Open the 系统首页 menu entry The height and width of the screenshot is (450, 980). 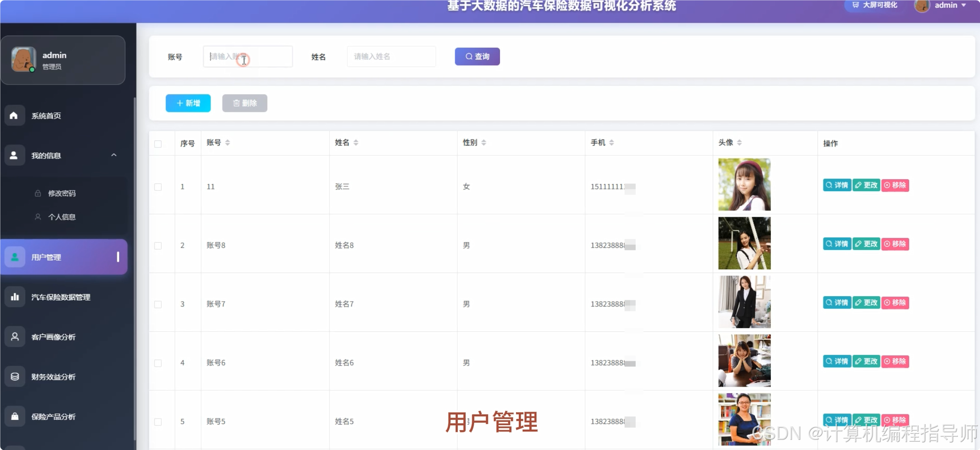coord(46,116)
